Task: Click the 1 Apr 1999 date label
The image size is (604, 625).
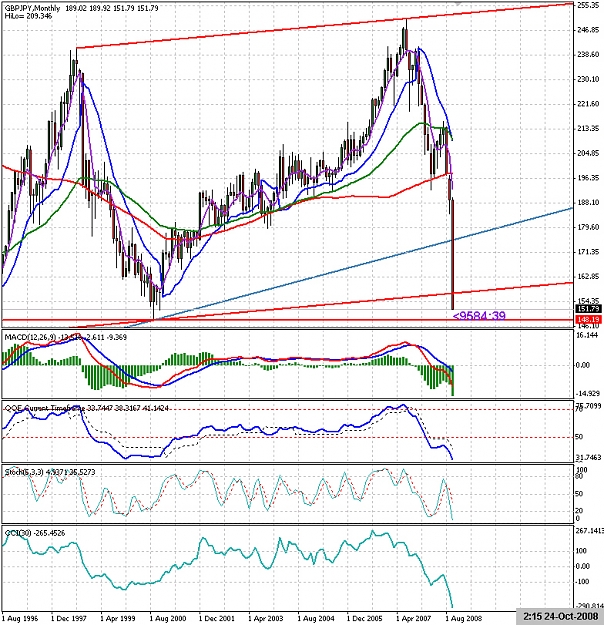Action: pos(118,618)
